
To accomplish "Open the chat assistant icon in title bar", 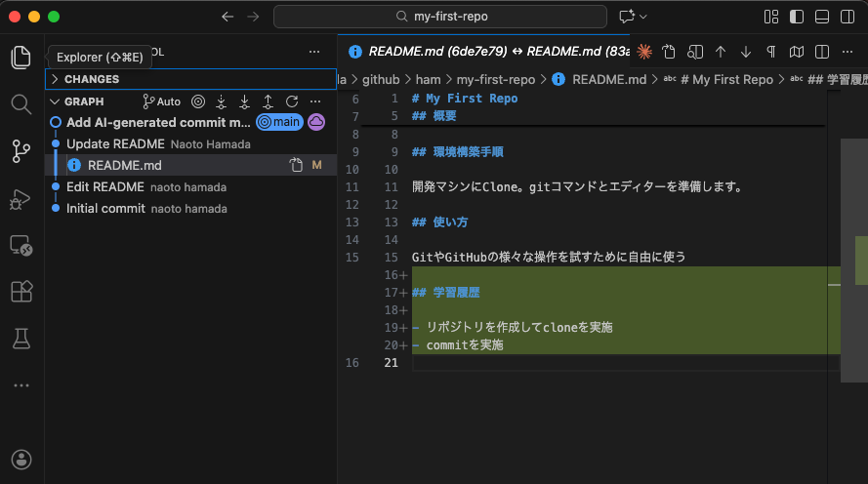I will (627, 17).
